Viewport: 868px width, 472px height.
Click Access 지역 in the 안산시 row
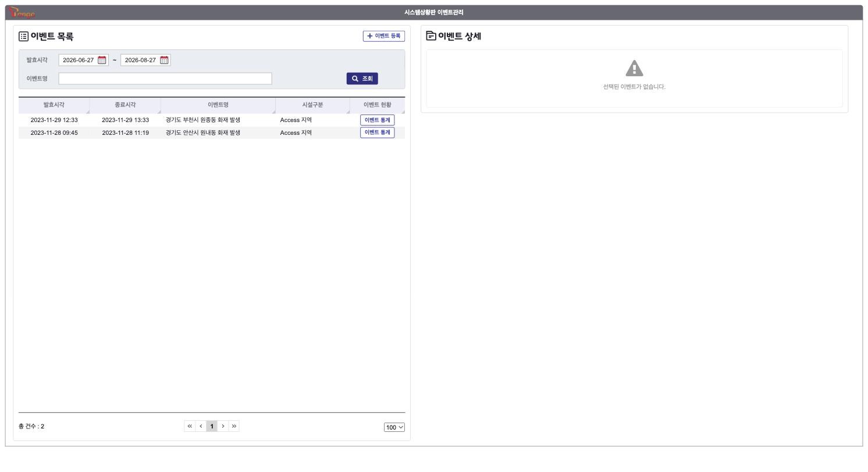296,133
